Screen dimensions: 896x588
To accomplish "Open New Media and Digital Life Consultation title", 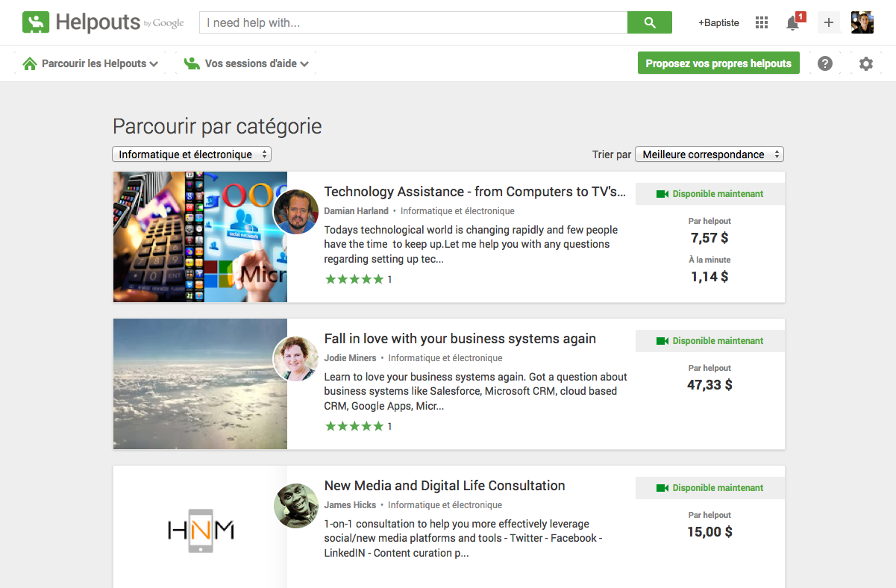I will 445,486.
